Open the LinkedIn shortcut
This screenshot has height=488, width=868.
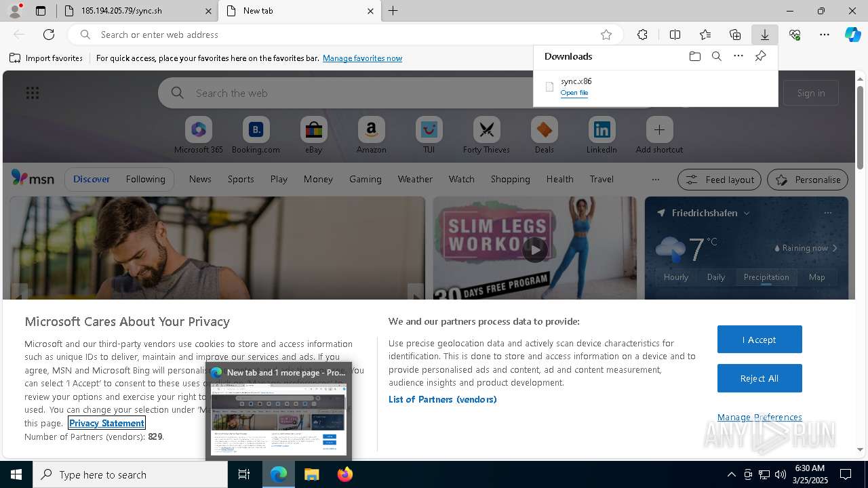(x=601, y=136)
